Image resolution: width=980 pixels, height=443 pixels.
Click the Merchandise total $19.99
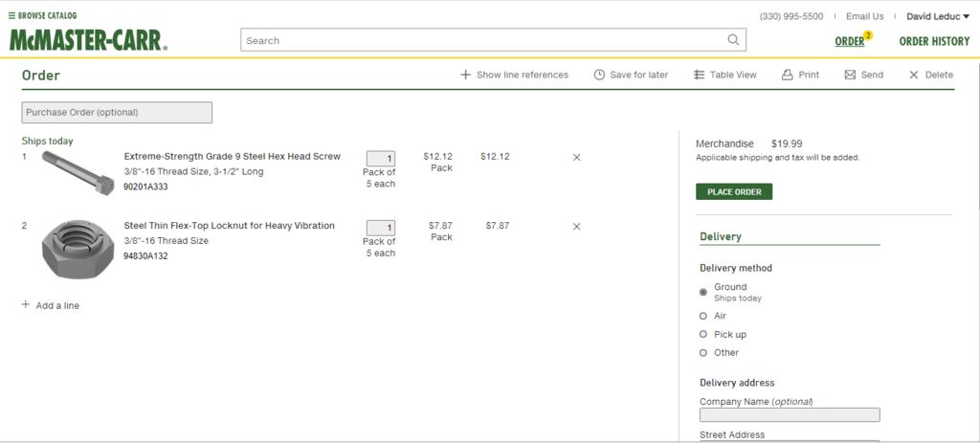[787, 144]
